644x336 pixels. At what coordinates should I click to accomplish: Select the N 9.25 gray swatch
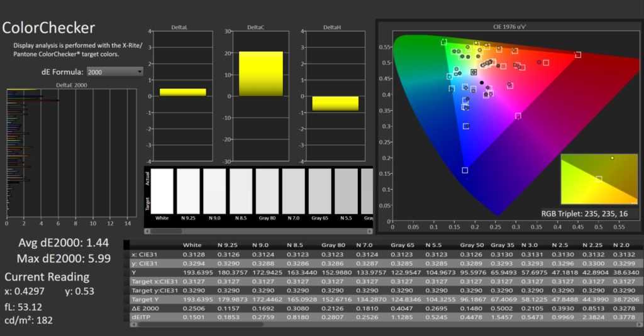coord(188,192)
